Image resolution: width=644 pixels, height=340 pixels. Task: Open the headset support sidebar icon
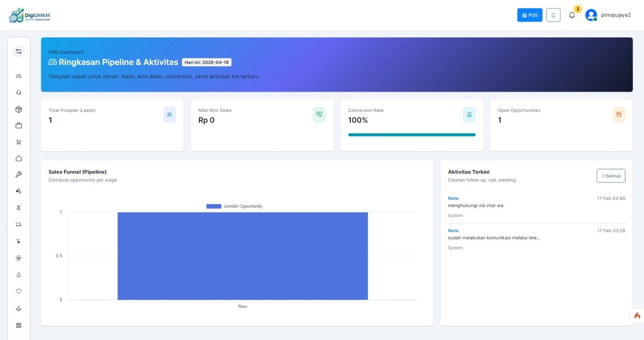click(x=19, y=93)
